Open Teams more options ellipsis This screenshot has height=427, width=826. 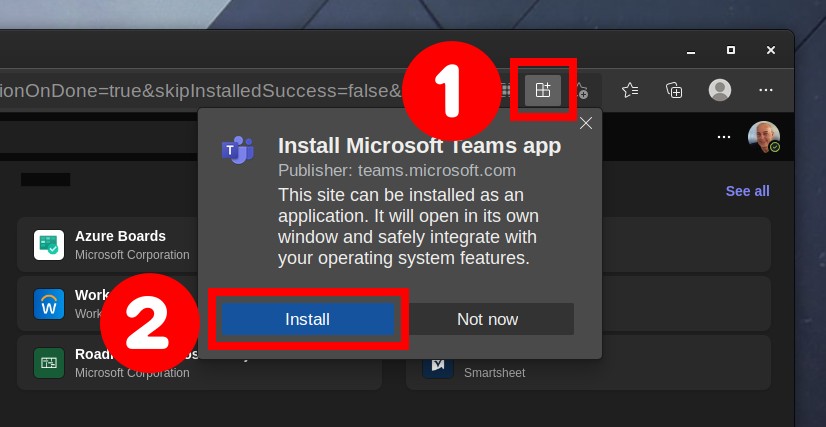click(x=724, y=137)
